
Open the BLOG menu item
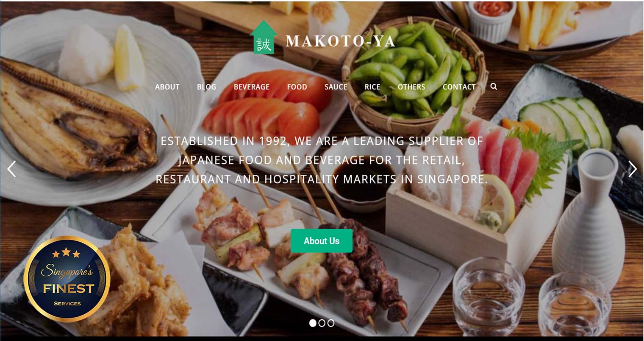[x=206, y=87]
